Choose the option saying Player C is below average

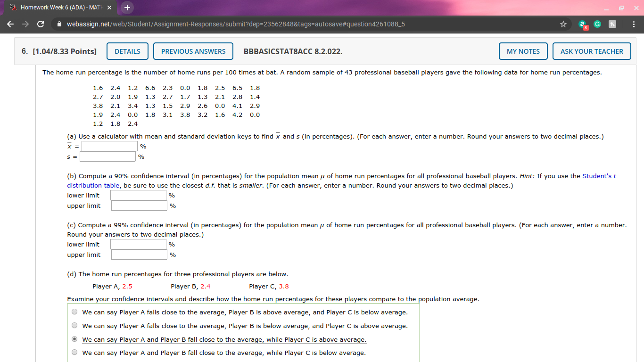[74, 352]
